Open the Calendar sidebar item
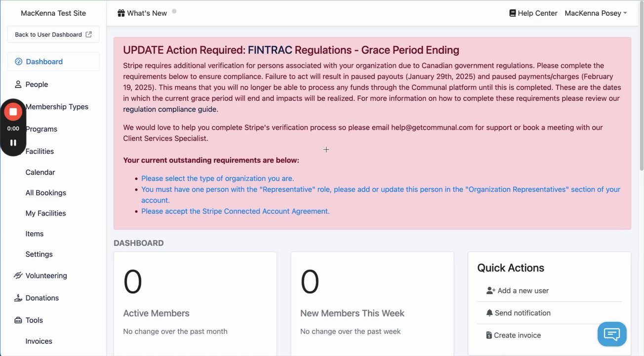This screenshot has height=356, width=644. pos(40,173)
